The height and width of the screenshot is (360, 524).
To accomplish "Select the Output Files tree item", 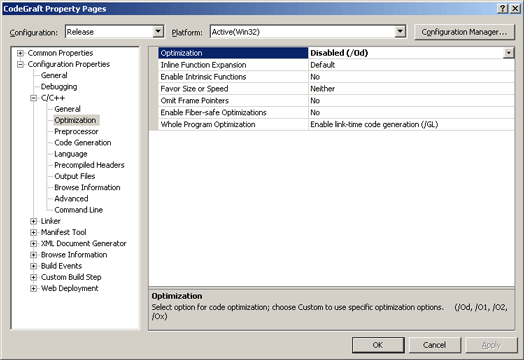I will coord(75,176).
